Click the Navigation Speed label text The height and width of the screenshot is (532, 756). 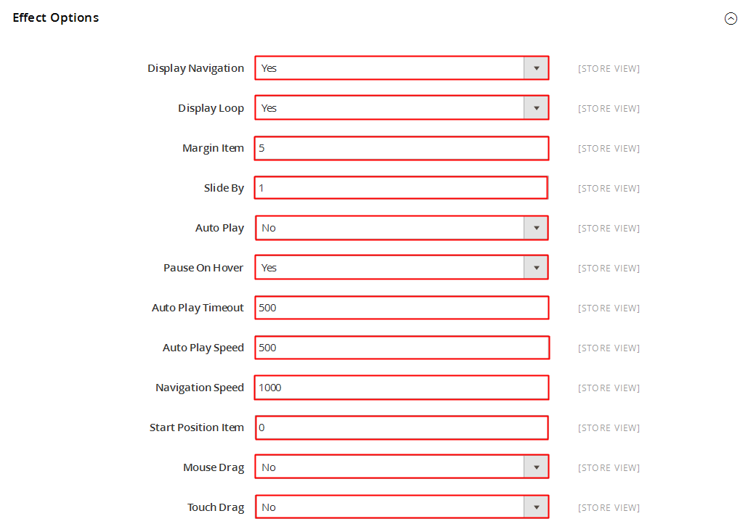click(199, 388)
